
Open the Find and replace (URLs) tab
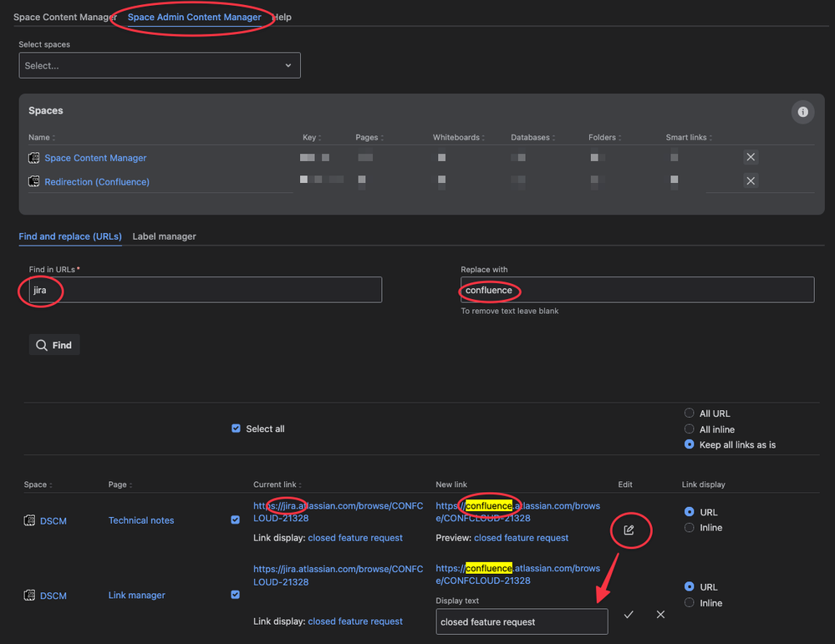[x=70, y=236]
